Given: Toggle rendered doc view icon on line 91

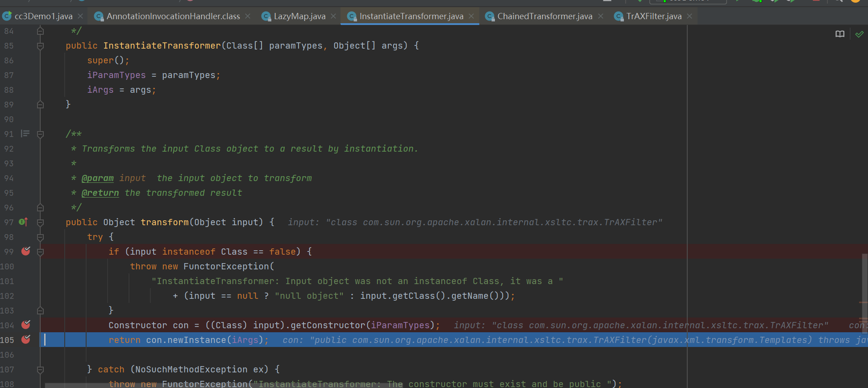Looking at the screenshot, I should [25, 134].
